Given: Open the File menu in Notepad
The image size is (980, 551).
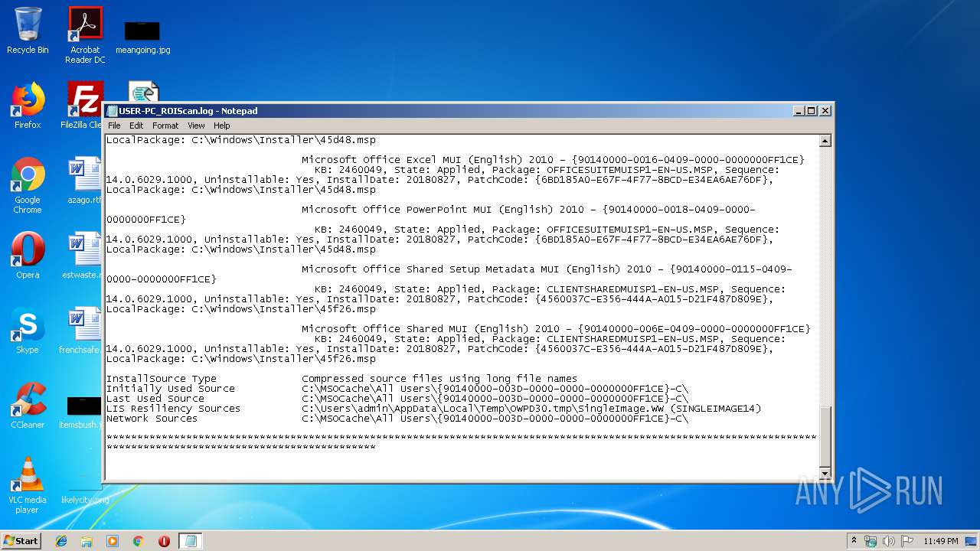Looking at the screenshot, I should (114, 126).
